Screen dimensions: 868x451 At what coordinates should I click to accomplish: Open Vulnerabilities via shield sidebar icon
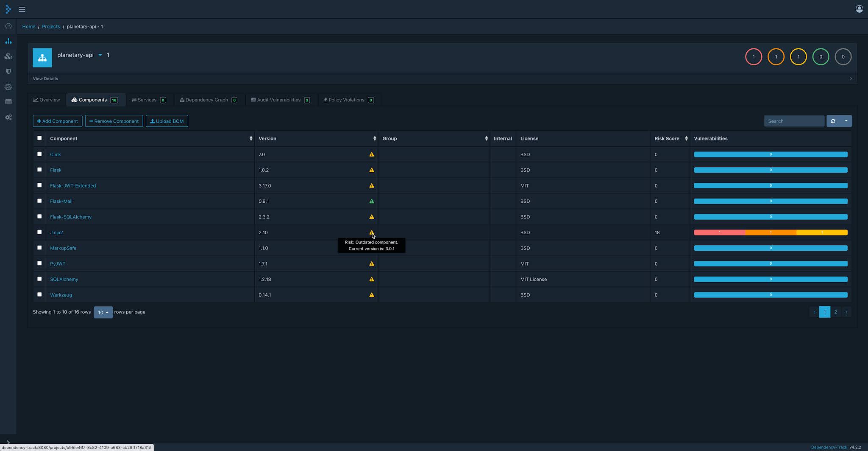pos(8,71)
